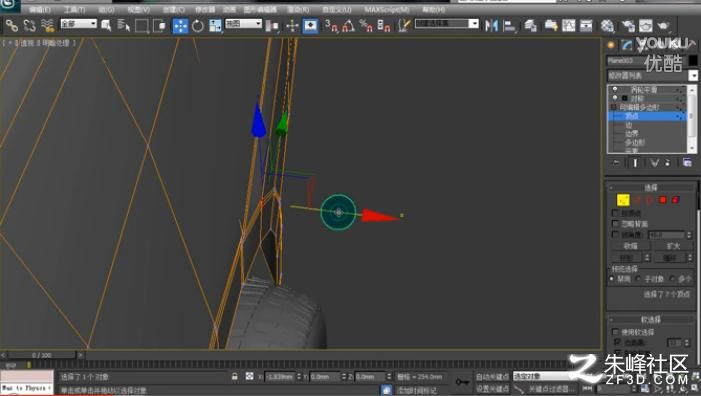Open the 全部 selection filter dropdown
701x396 pixels.
pyautogui.click(x=79, y=23)
